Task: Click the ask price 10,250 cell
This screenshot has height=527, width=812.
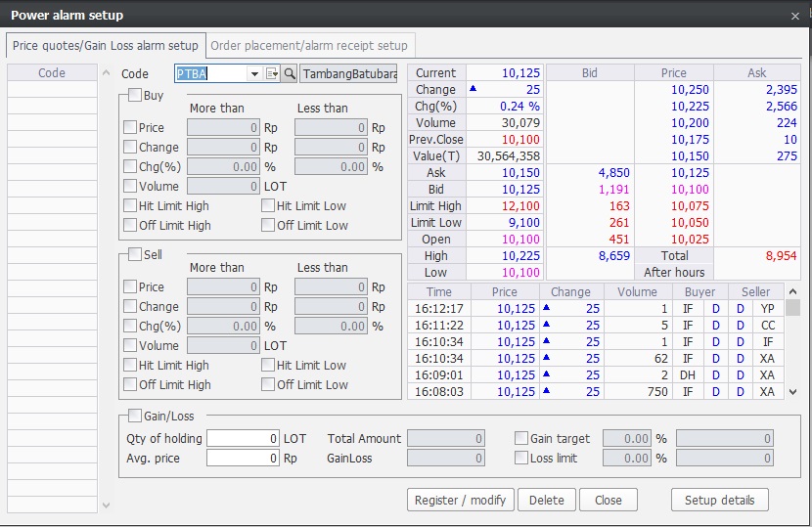Action: coord(674,90)
